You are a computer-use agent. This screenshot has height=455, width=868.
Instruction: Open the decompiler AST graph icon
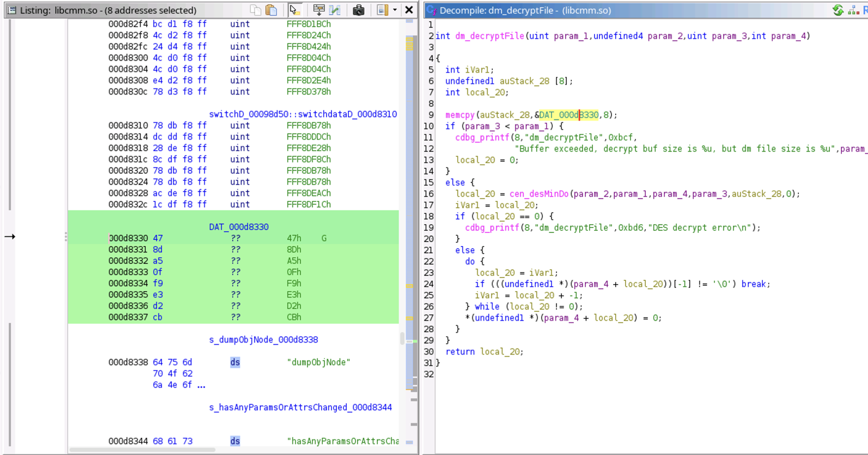[x=854, y=10]
